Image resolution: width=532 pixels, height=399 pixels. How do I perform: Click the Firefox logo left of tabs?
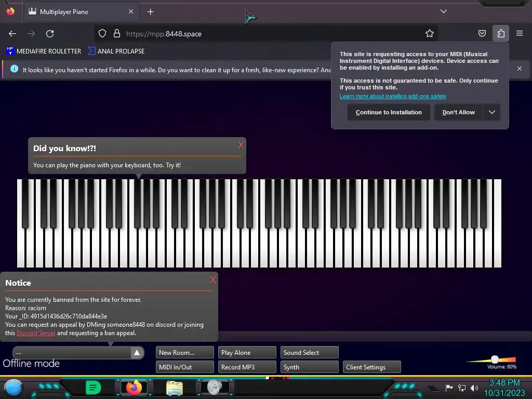coord(10,11)
